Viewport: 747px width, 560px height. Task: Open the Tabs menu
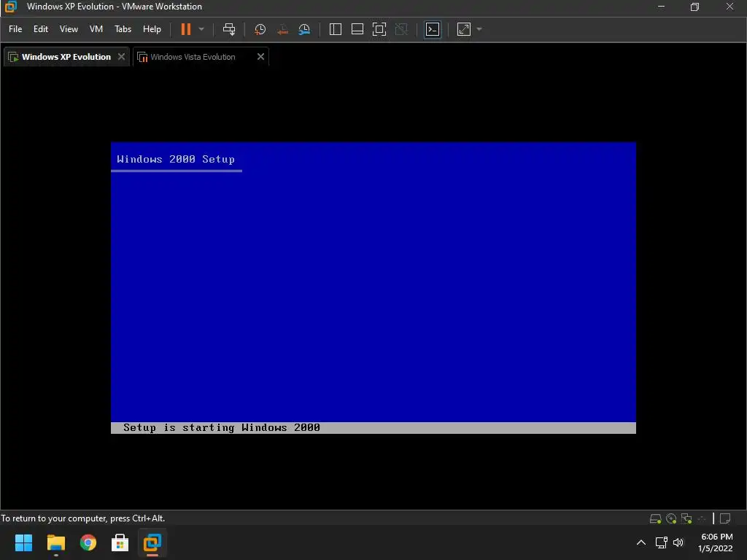[123, 29]
